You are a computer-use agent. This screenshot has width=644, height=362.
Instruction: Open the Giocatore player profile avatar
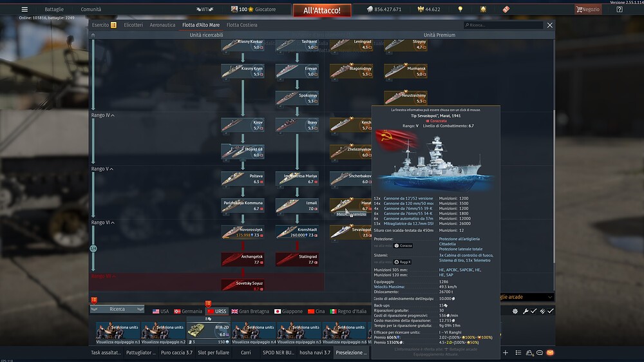[x=234, y=9]
